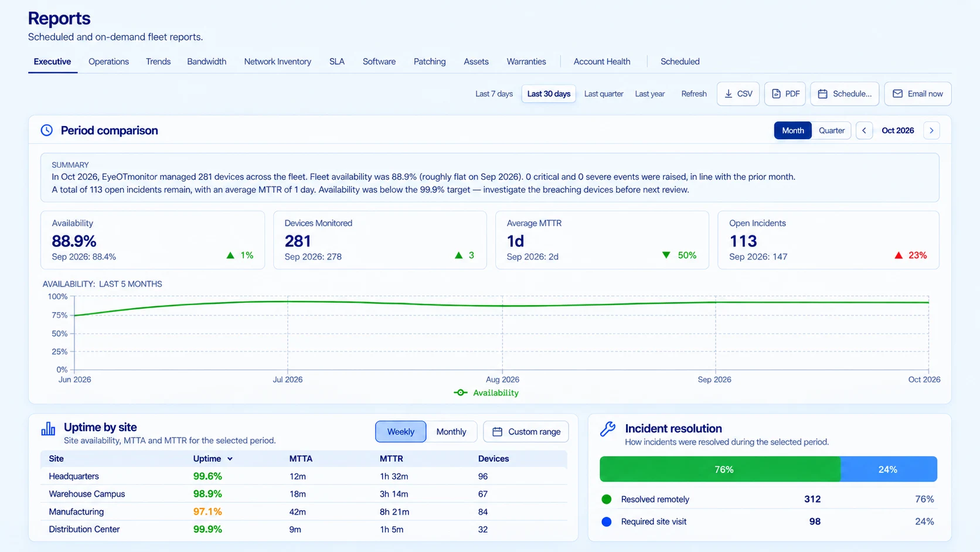Switch to the Bandwidth tab
The width and height of the screenshot is (980, 552).
click(206, 62)
